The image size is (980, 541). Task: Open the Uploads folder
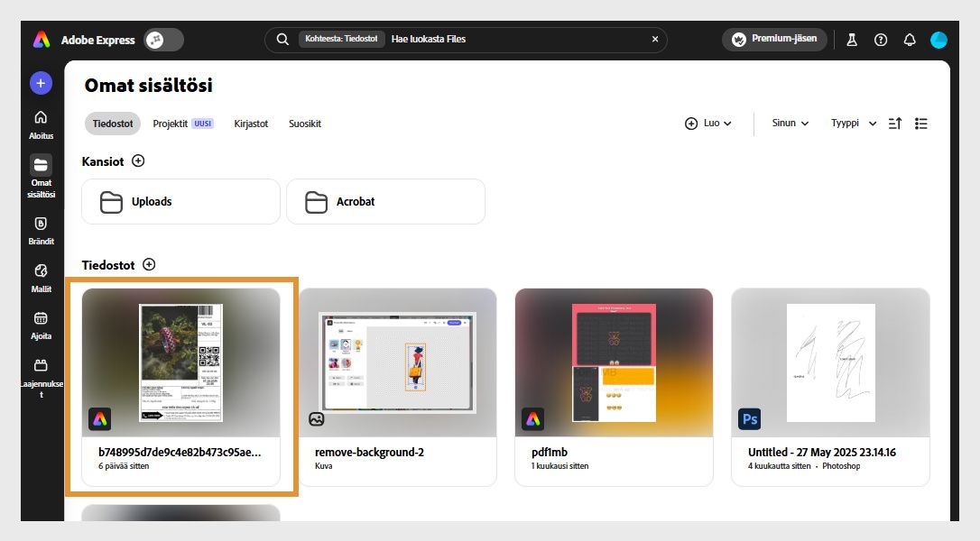pos(180,201)
